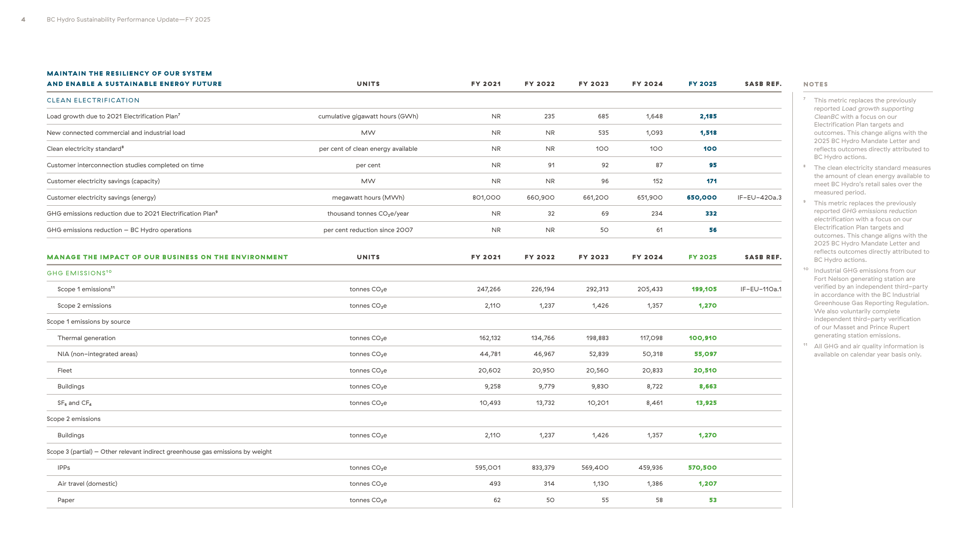
Task: Select the SASB reference IF-EU-420a.3
Action: pyautogui.click(x=759, y=197)
